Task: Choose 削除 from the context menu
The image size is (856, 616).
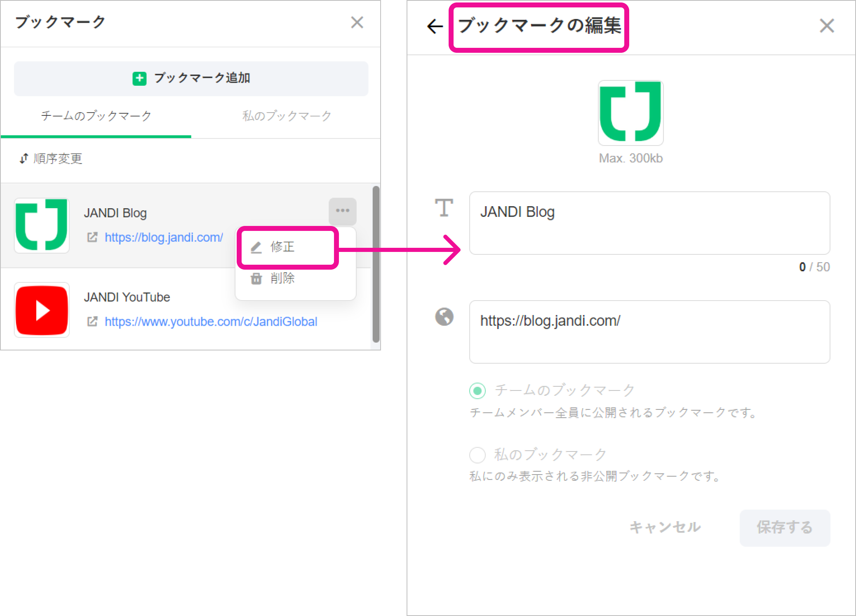Action: [x=282, y=278]
